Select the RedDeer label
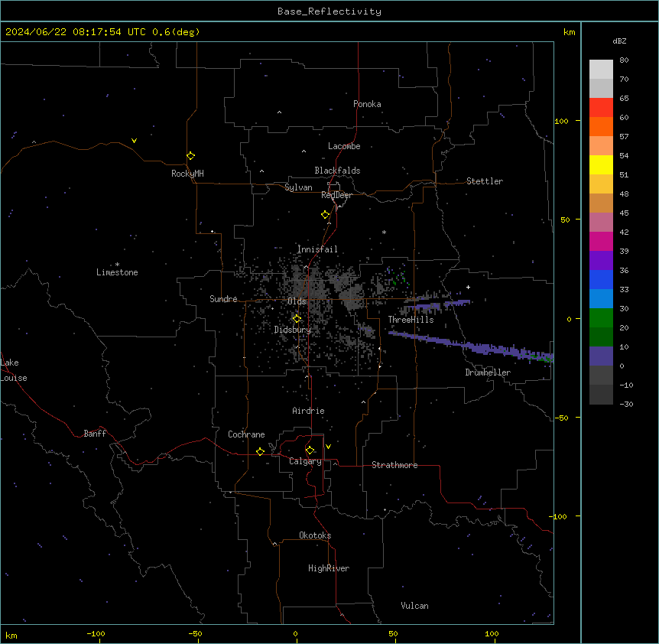Viewport: 659px width, 644px height. point(336,195)
